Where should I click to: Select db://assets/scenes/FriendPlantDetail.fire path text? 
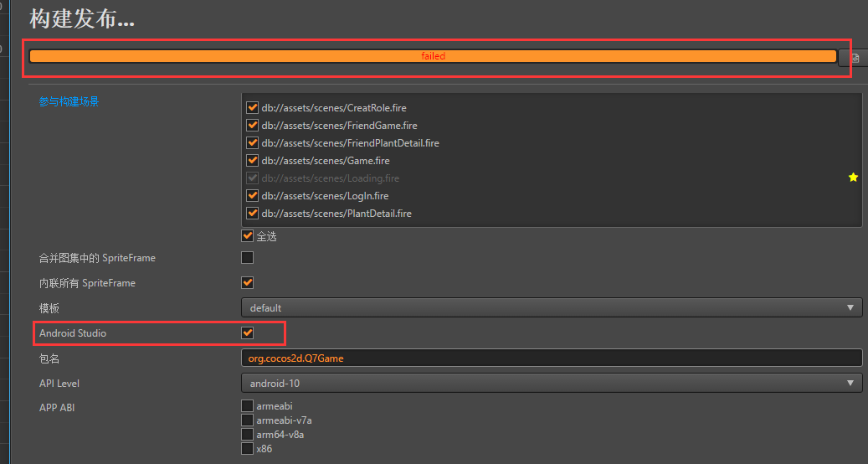point(351,143)
